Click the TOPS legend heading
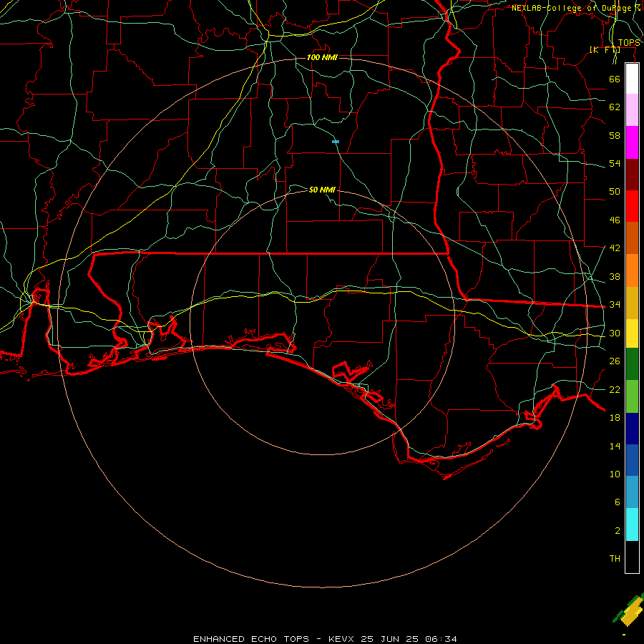The height and width of the screenshot is (644, 644). point(629,43)
